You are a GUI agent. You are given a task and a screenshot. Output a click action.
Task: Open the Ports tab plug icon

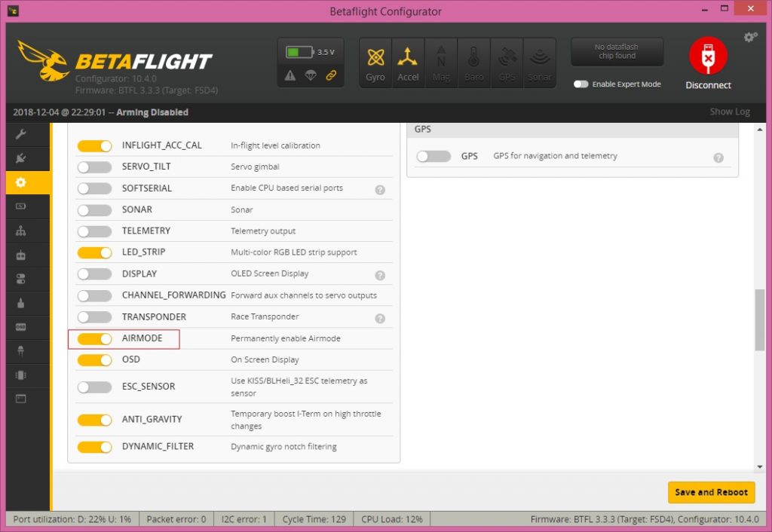tap(20, 158)
